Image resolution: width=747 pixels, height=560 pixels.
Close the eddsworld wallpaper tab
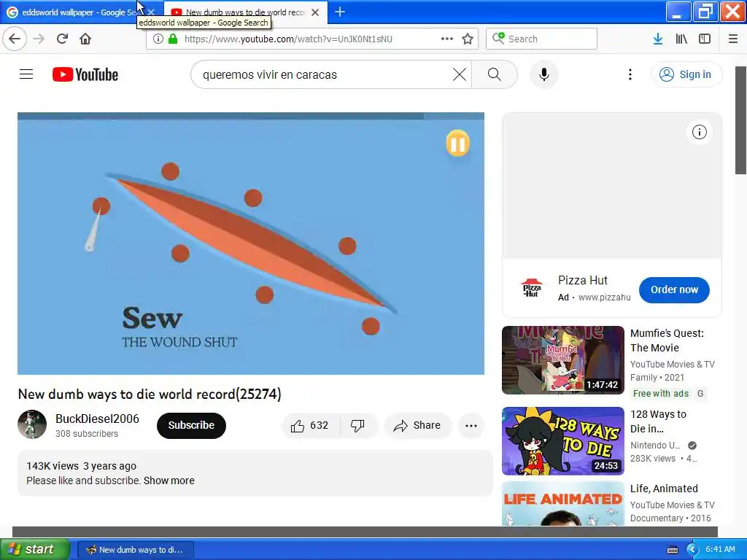(x=151, y=12)
